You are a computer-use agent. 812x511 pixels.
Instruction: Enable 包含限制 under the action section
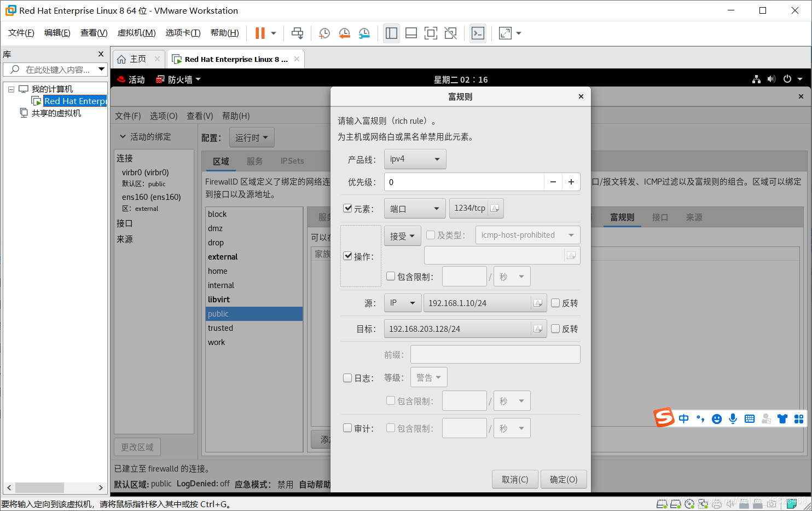pyautogui.click(x=391, y=276)
